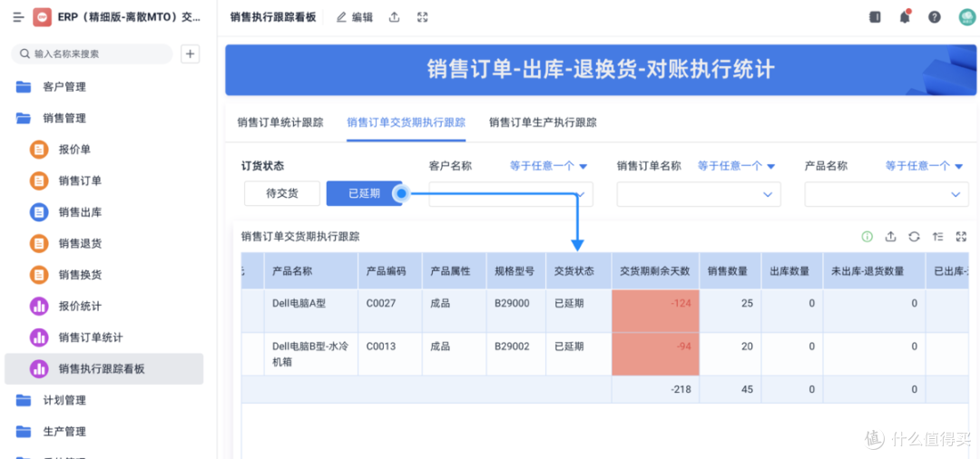Refresh the 销售订单交货期执行跟踪 table
Image resolution: width=980 pixels, height=459 pixels.
point(915,237)
